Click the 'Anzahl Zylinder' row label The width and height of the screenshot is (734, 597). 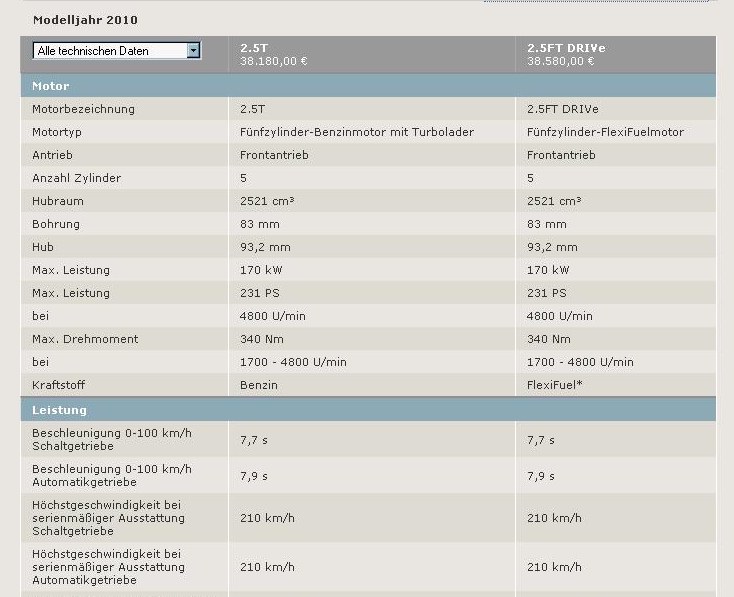click(76, 178)
